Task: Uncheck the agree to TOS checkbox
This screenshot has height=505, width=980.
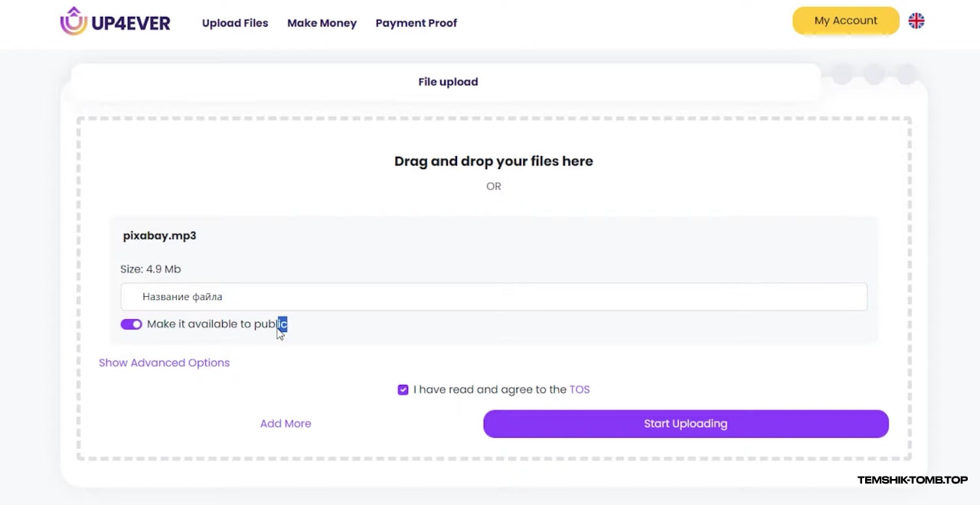Action: (x=403, y=389)
